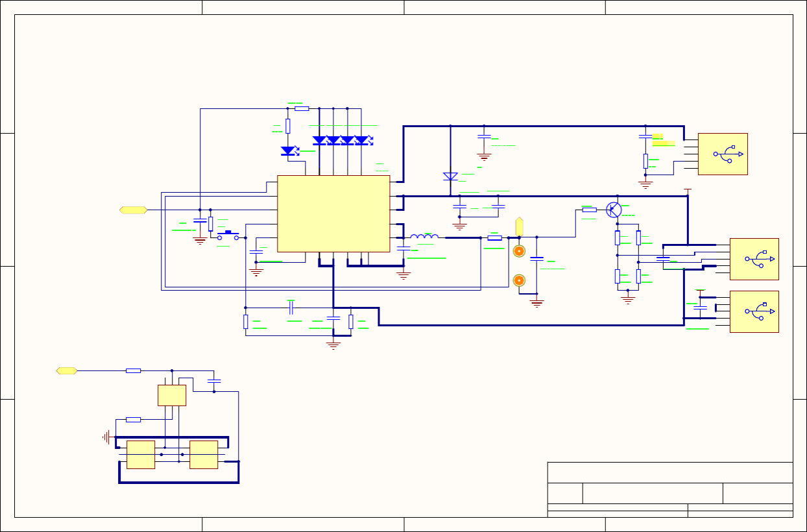This screenshot has height=532, width=807.
Task: Select the leftmost LED in the four-LED row
Action: pyautogui.click(x=319, y=140)
